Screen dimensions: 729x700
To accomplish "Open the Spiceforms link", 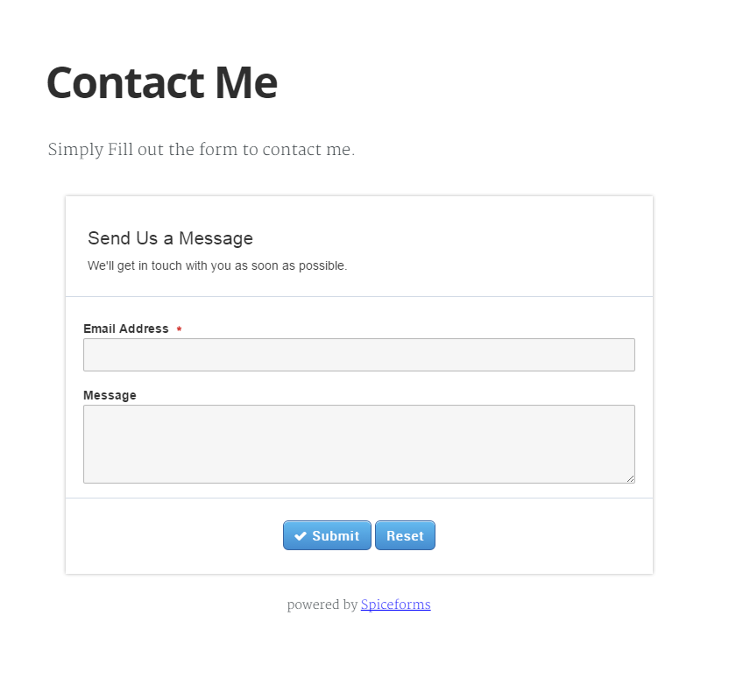I will (x=395, y=605).
